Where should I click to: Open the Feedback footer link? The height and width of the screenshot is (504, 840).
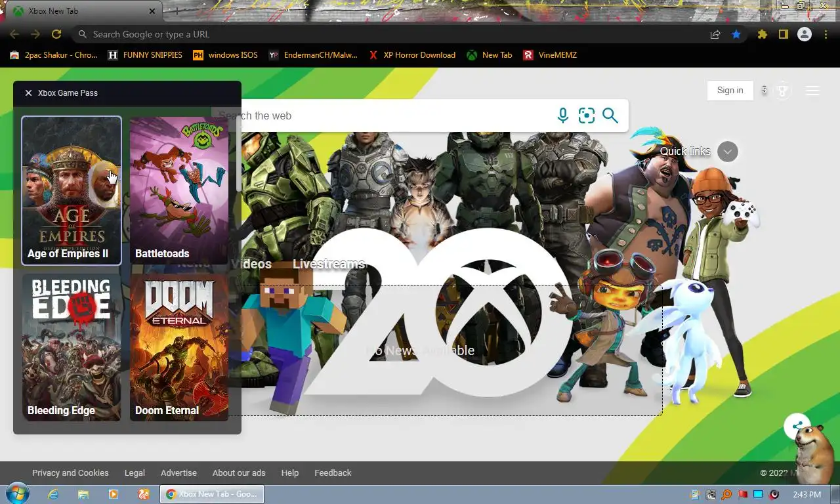click(x=333, y=473)
